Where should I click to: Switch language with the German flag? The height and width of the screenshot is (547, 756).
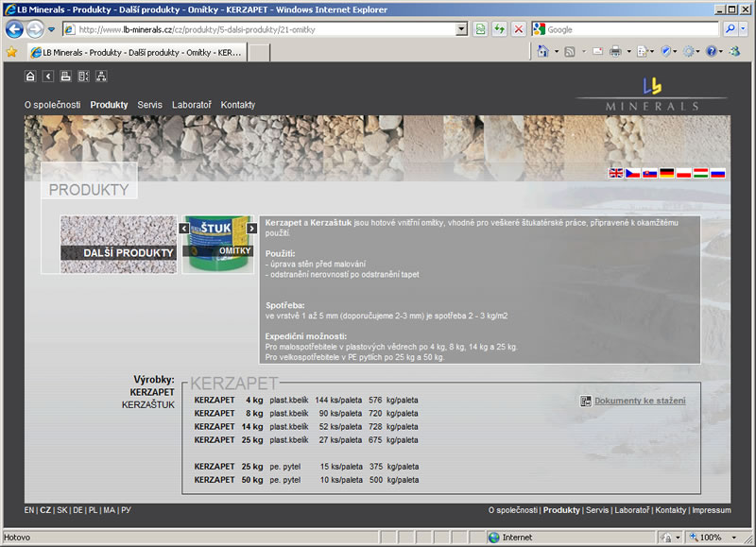[x=667, y=173]
